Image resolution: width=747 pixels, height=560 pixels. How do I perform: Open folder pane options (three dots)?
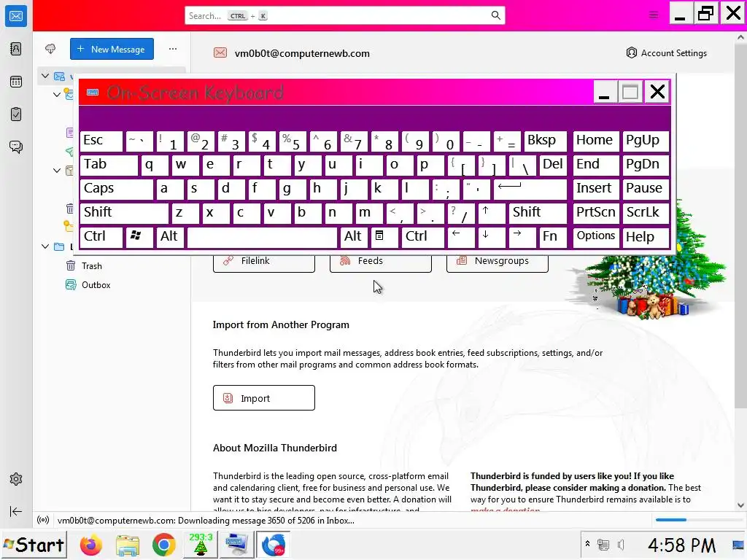coord(173,49)
